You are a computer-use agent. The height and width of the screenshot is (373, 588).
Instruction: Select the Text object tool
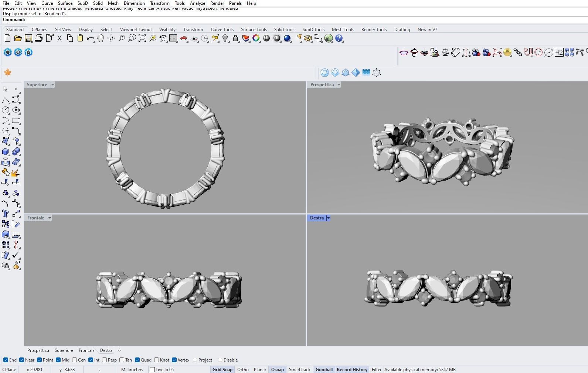tap(6, 214)
